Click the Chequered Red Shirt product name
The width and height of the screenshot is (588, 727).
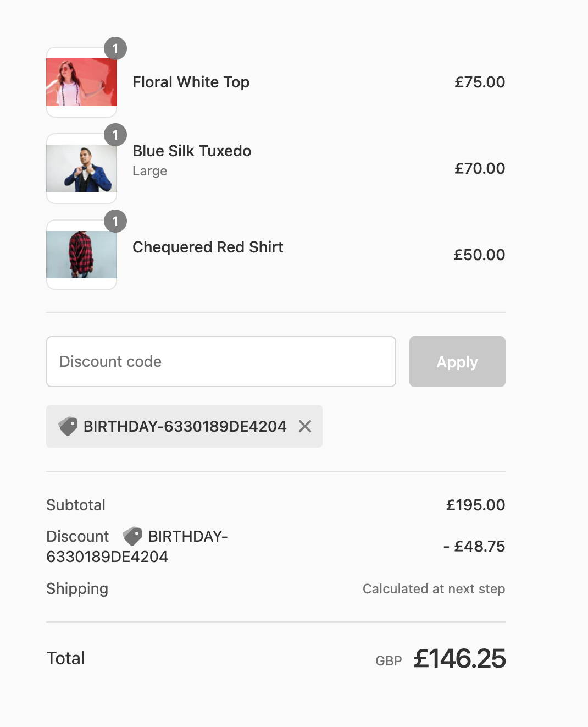[x=208, y=247]
